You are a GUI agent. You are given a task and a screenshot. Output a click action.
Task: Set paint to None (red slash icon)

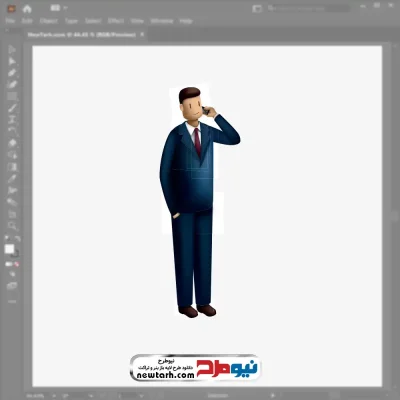[x=17, y=264]
